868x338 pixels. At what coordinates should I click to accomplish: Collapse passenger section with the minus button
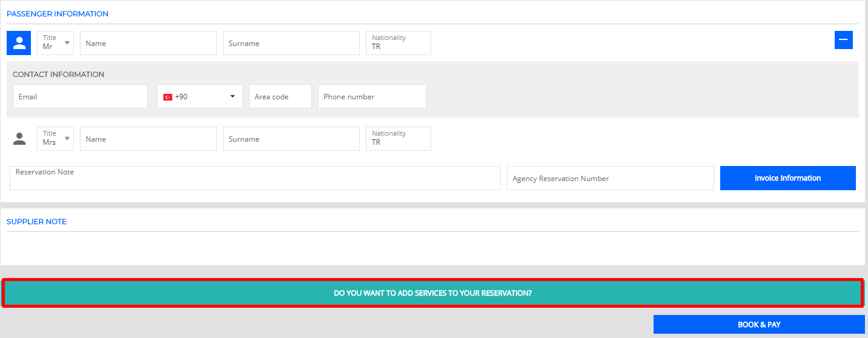point(843,40)
